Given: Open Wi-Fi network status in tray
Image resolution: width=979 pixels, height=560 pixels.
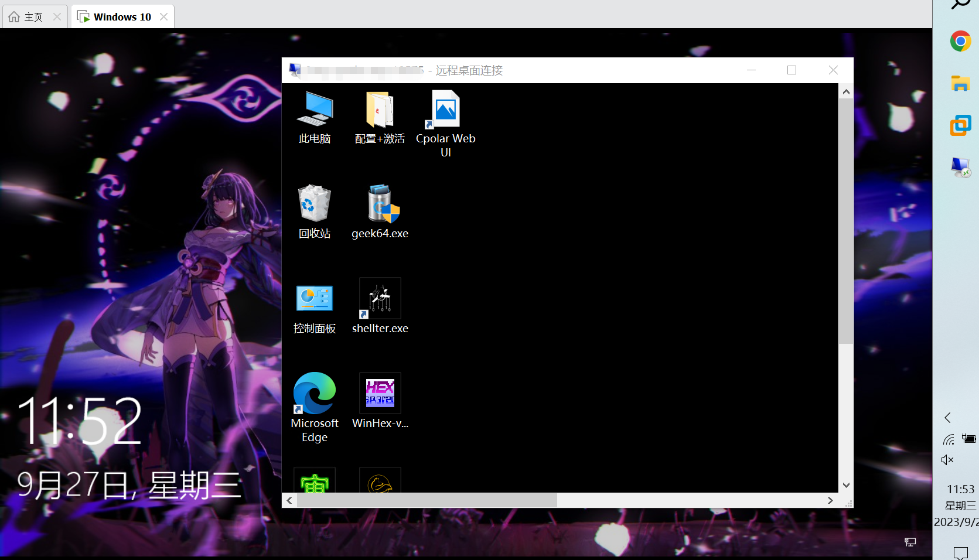Looking at the screenshot, I should click(x=949, y=439).
